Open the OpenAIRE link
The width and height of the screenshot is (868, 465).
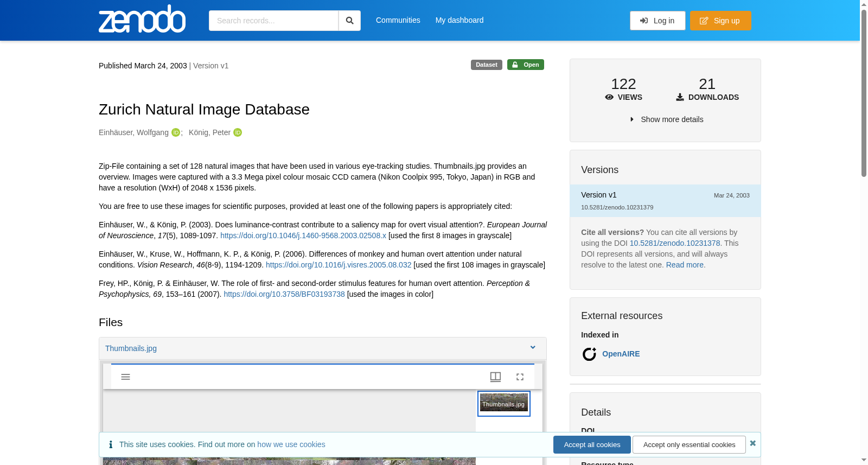click(x=621, y=354)
